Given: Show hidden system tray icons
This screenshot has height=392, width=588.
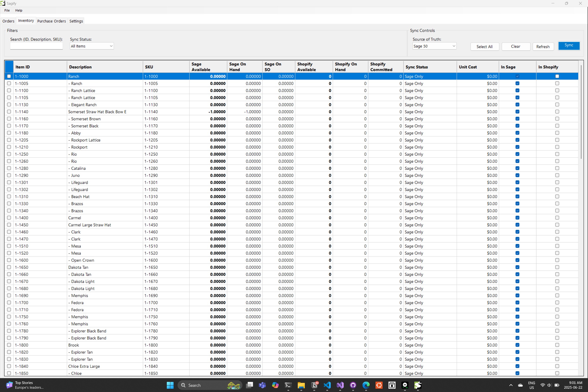Looking at the screenshot, I should tap(511, 385).
